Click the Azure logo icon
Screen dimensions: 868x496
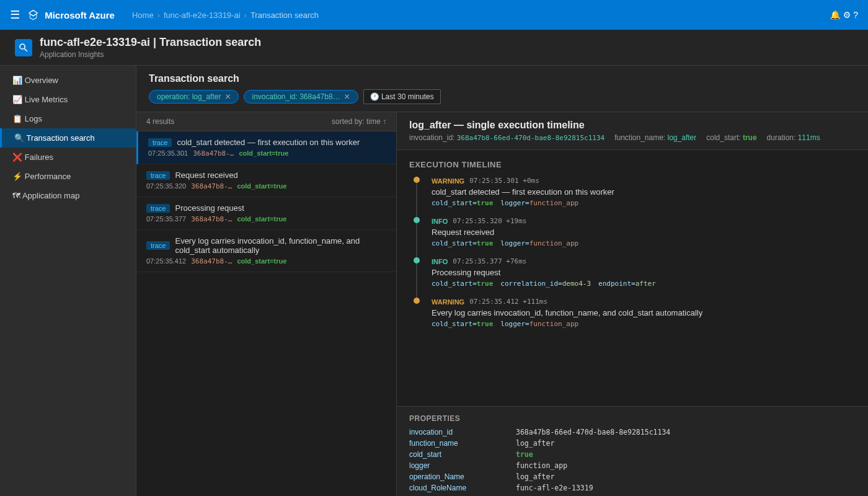33,15
